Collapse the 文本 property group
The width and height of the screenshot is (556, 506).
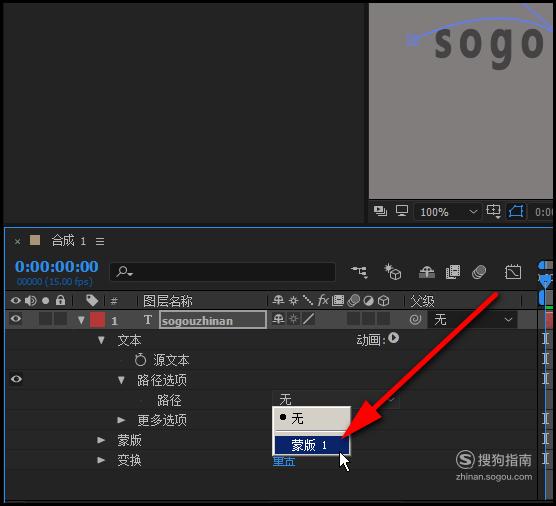[101, 340]
